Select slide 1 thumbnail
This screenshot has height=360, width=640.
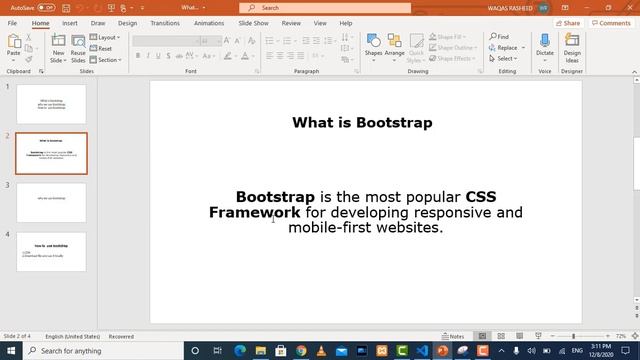click(x=51, y=104)
